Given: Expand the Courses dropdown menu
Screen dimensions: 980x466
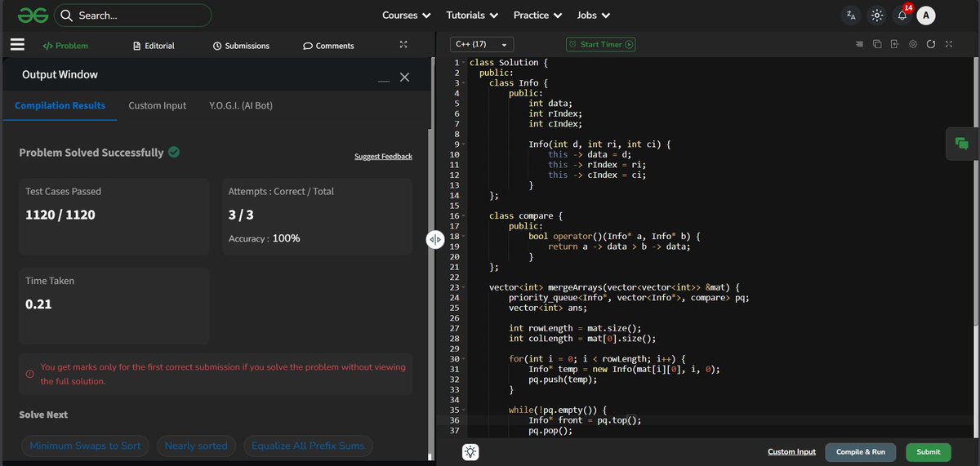Looking at the screenshot, I should (406, 16).
